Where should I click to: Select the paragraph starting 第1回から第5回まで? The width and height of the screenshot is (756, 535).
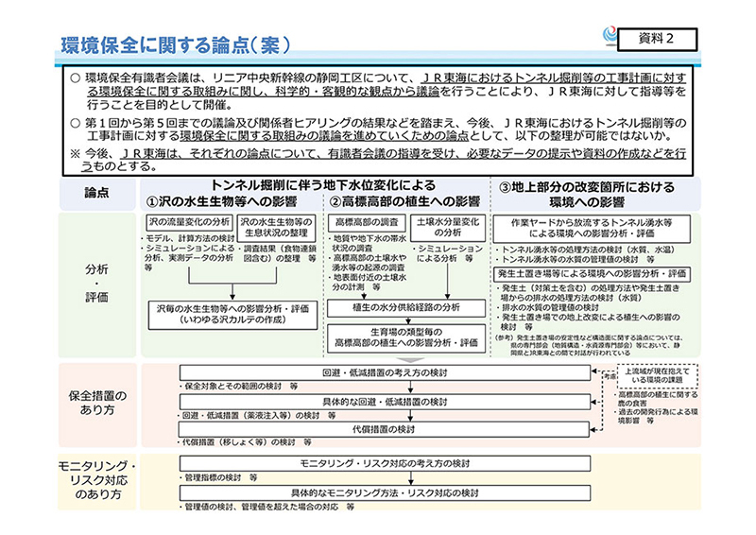coord(381,129)
